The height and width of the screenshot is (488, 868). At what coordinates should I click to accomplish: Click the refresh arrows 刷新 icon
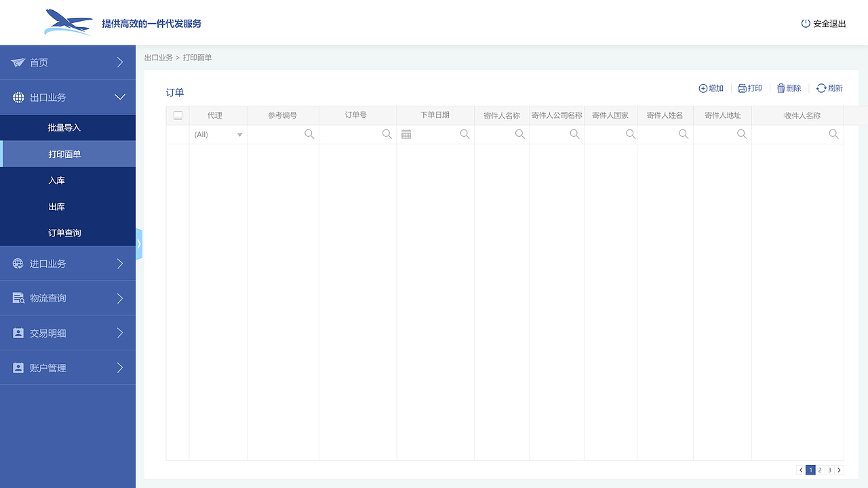(x=821, y=88)
